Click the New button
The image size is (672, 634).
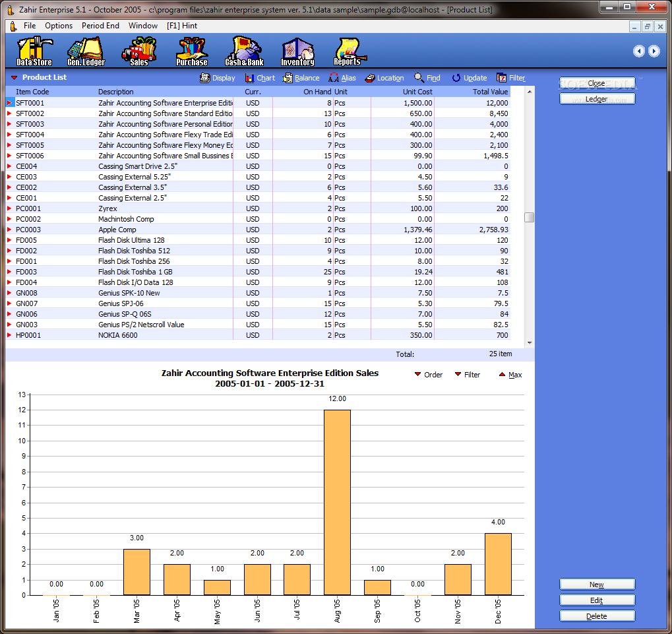[x=597, y=585]
